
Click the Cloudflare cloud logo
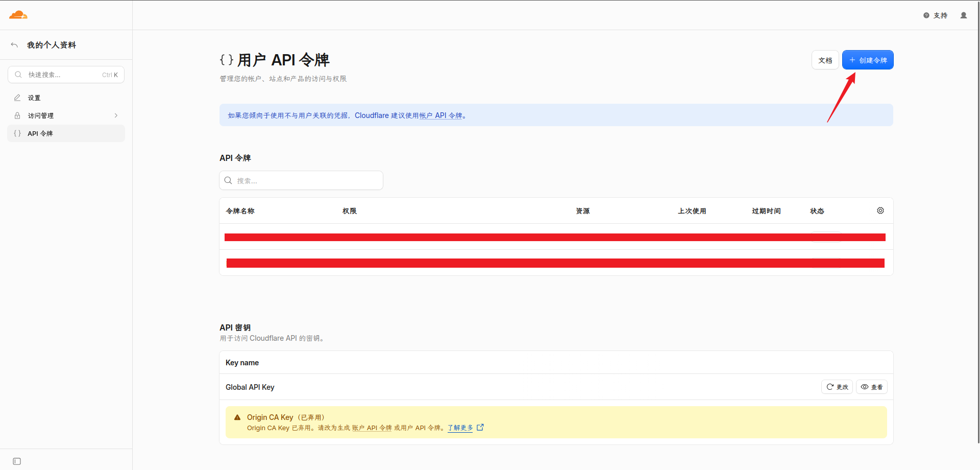18,15
